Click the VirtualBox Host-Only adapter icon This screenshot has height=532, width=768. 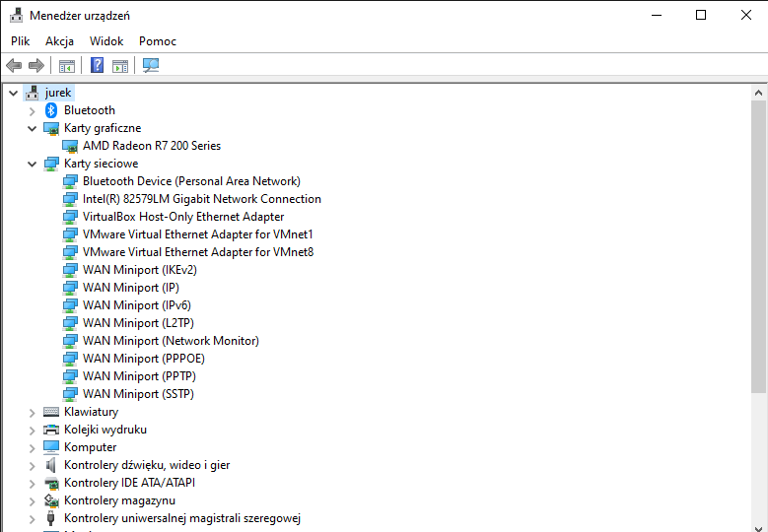pos(70,217)
